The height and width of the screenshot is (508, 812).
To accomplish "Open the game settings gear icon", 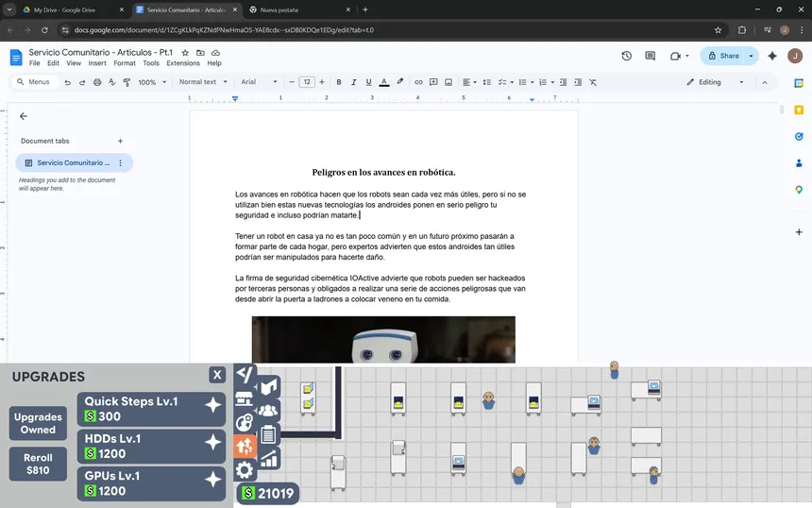I will coord(245,469).
